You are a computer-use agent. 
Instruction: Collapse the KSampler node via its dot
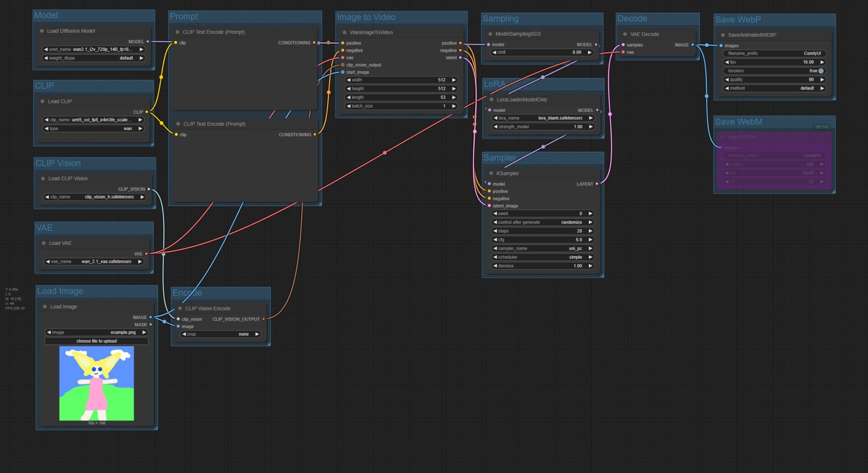click(491, 173)
